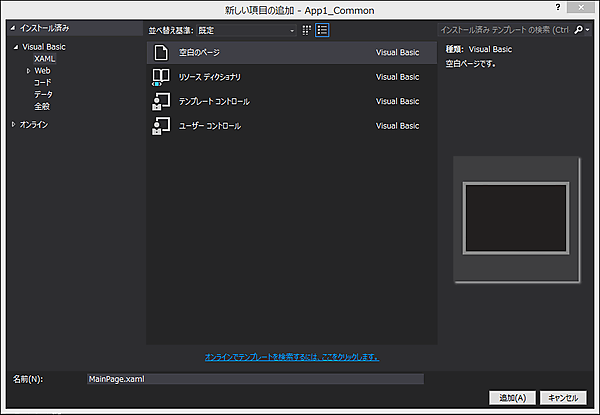Collapse the Visual Basic tree node

[x=16, y=47]
